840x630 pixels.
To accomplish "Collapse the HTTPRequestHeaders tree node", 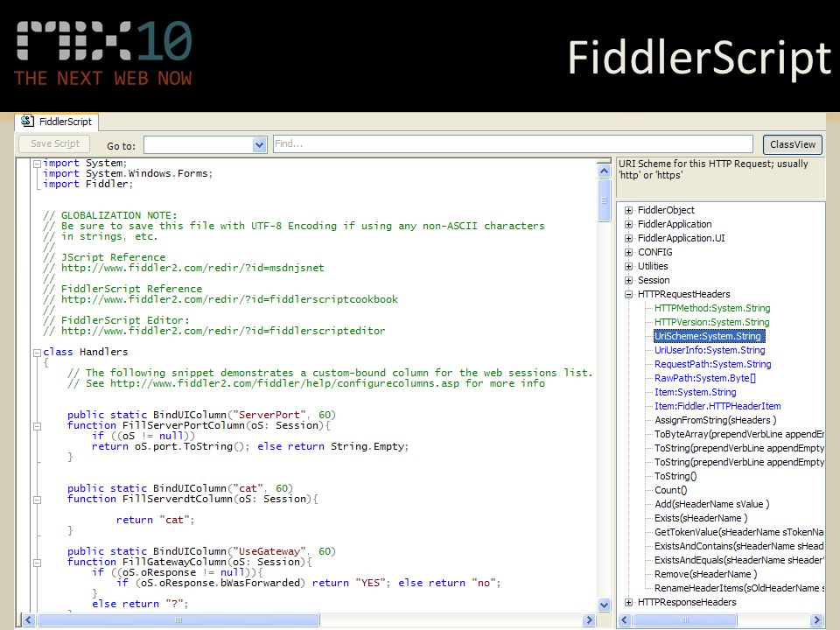I will coord(628,294).
